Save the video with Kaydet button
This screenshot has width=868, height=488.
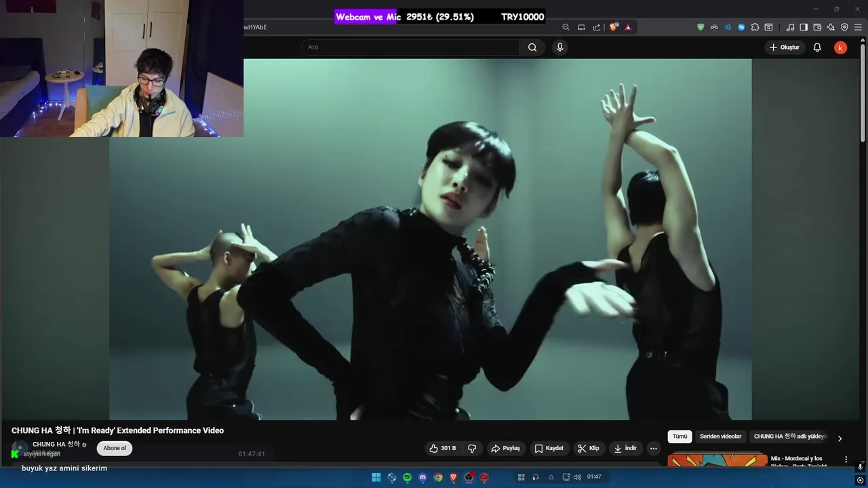click(549, 448)
